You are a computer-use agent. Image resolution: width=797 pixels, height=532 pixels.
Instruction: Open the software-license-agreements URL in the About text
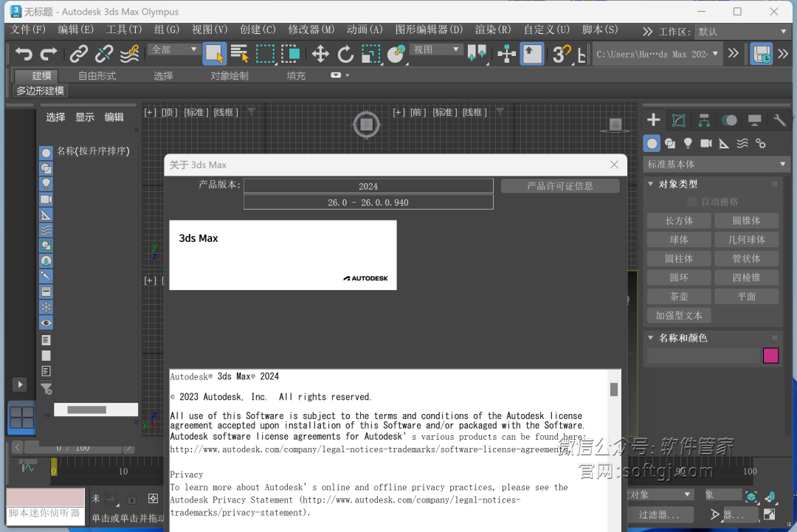(x=370, y=449)
